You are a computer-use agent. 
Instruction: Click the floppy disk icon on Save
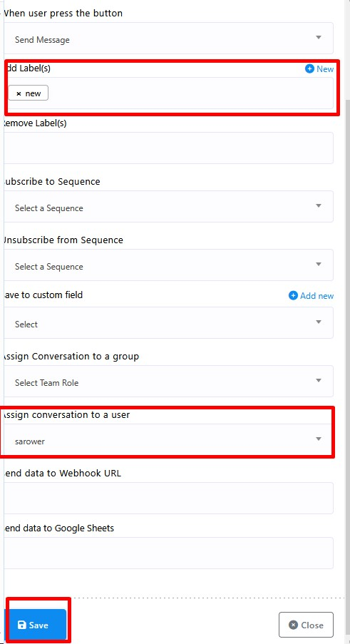tap(22, 625)
